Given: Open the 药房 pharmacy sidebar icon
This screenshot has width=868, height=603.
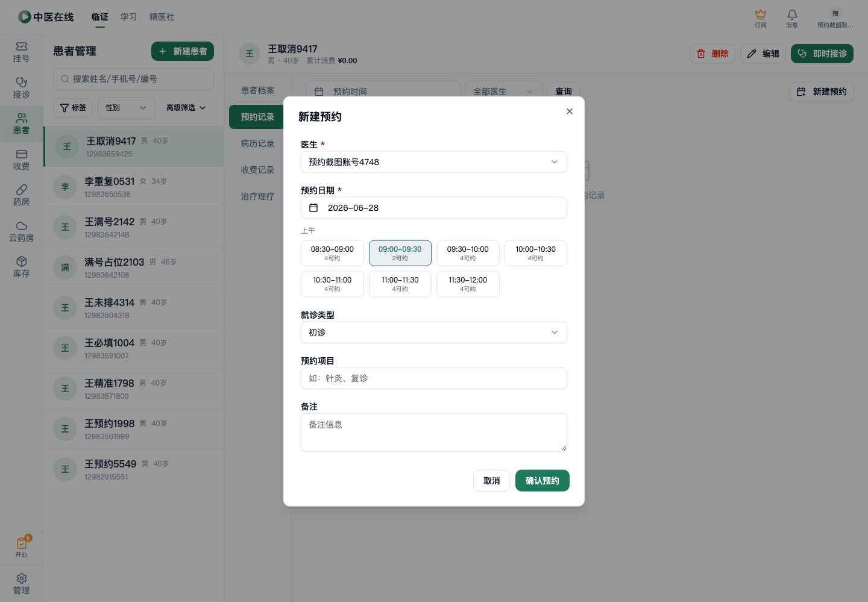Looking at the screenshot, I should (x=21, y=196).
